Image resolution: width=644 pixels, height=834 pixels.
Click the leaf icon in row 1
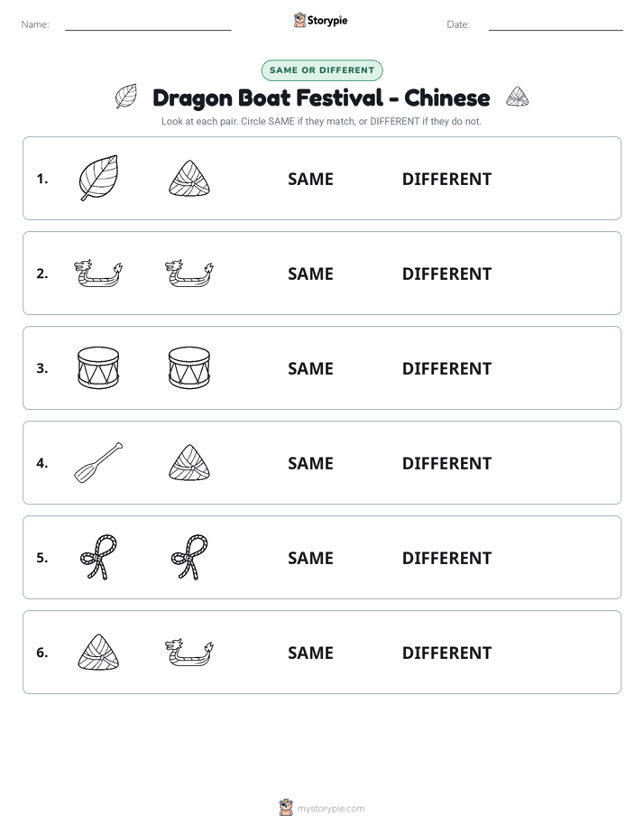coord(98,178)
